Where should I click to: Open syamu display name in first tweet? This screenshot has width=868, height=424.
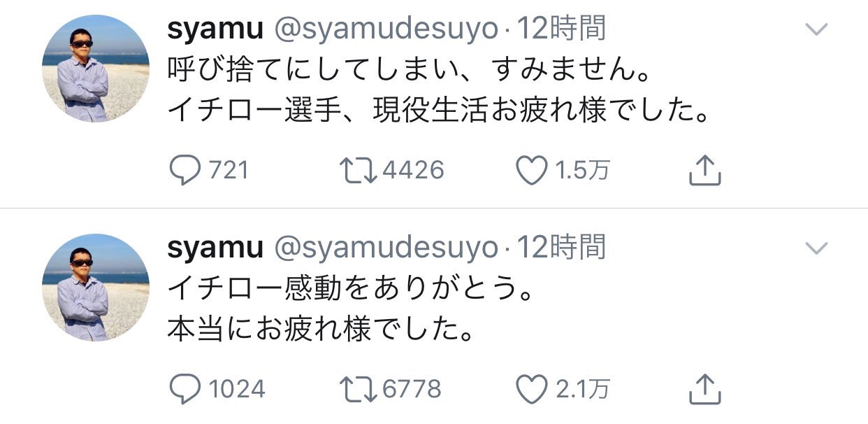(215, 29)
